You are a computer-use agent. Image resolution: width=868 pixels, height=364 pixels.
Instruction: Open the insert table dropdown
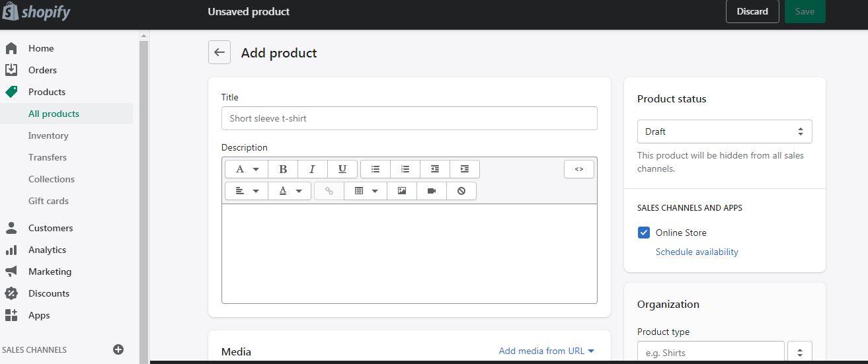pos(366,191)
